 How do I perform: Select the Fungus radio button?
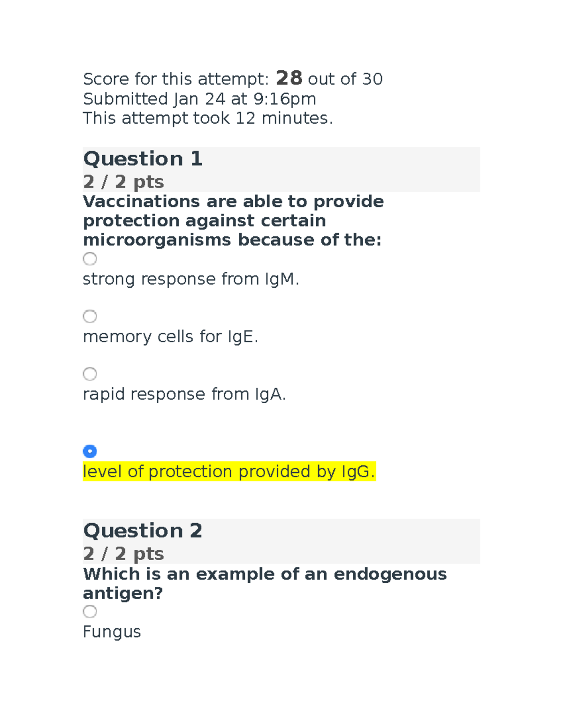(90, 612)
